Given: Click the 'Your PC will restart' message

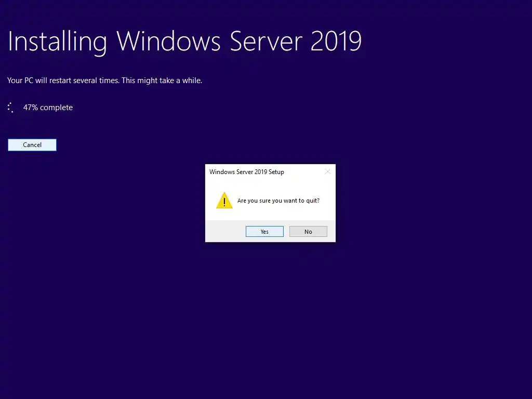Looking at the screenshot, I should pyautogui.click(x=104, y=81).
